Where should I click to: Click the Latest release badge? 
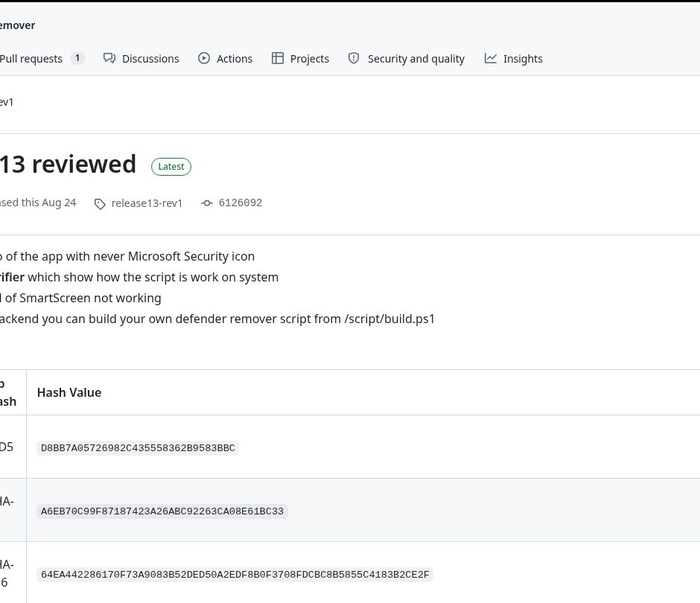pos(171,167)
